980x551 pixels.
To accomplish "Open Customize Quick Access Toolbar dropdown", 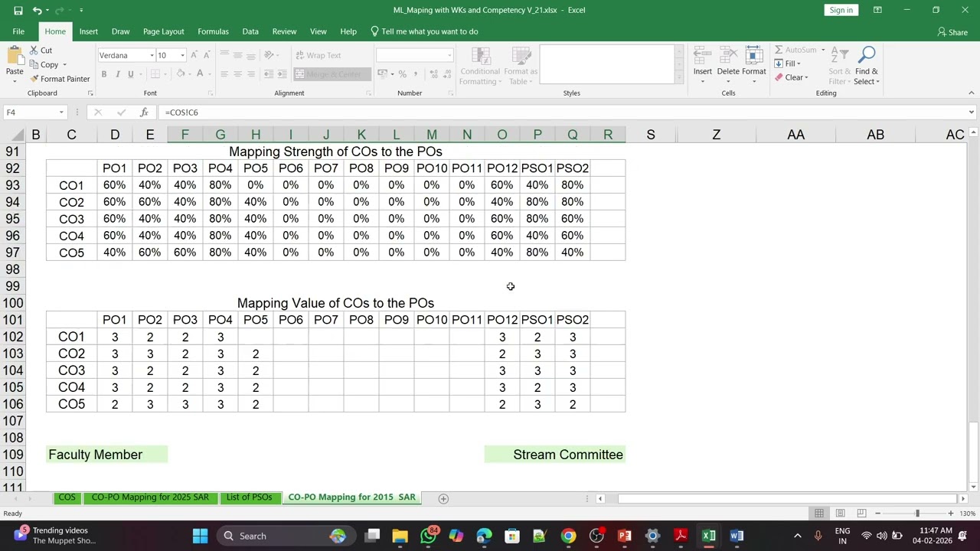I will click(81, 10).
